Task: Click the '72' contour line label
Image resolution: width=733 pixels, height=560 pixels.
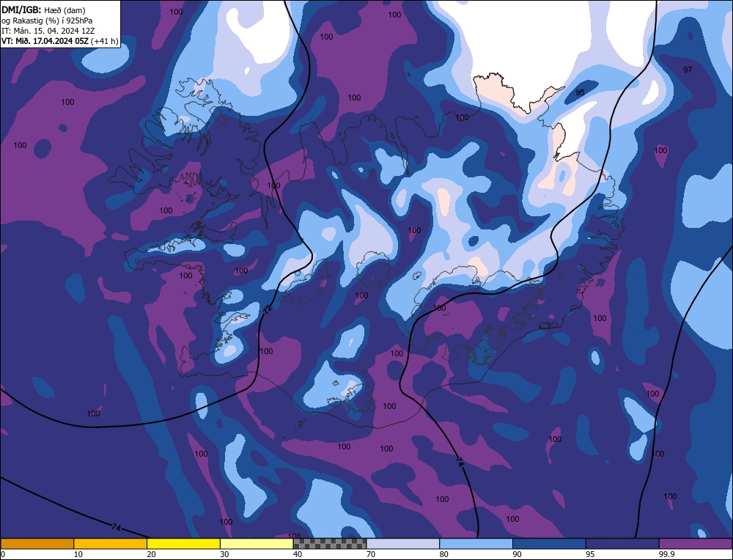Action: click(267, 309)
